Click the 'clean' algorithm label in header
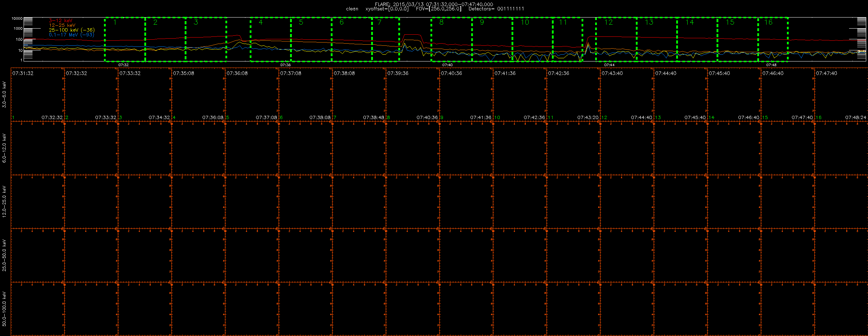The height and width of the screenshot is (336, 868). [x=352, y=9]
